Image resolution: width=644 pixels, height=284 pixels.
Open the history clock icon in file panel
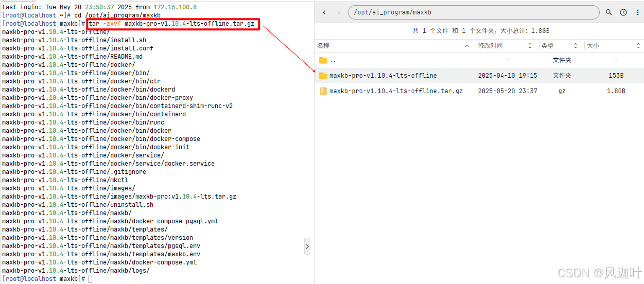point(623,12)
